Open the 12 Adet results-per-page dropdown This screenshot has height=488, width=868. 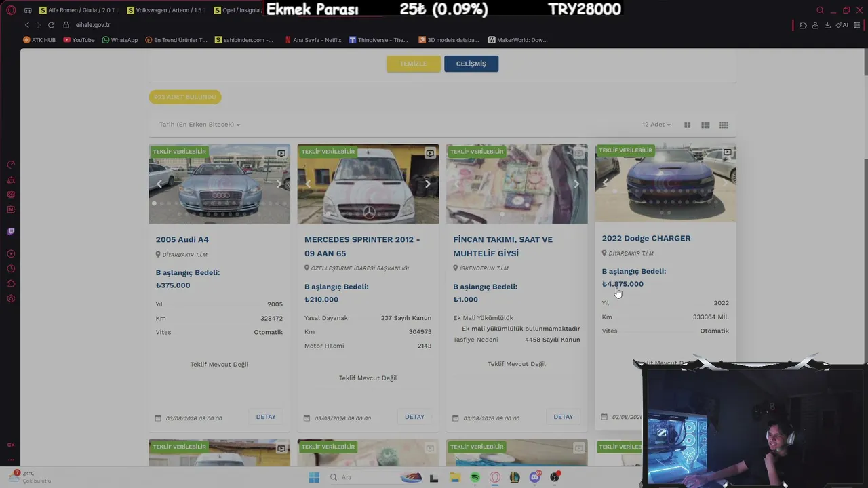[x=656, y=125]
